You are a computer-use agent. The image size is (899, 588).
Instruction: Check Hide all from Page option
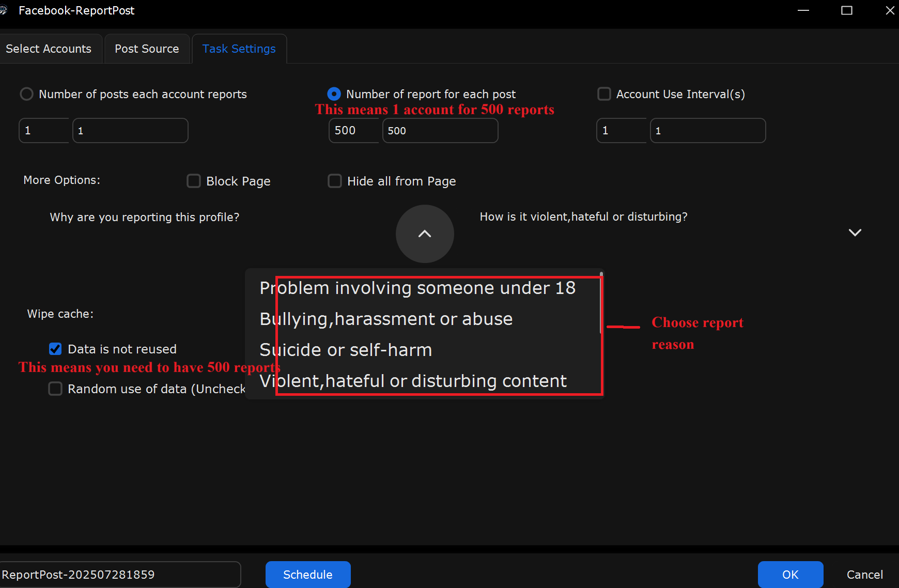tap(335, 181)
